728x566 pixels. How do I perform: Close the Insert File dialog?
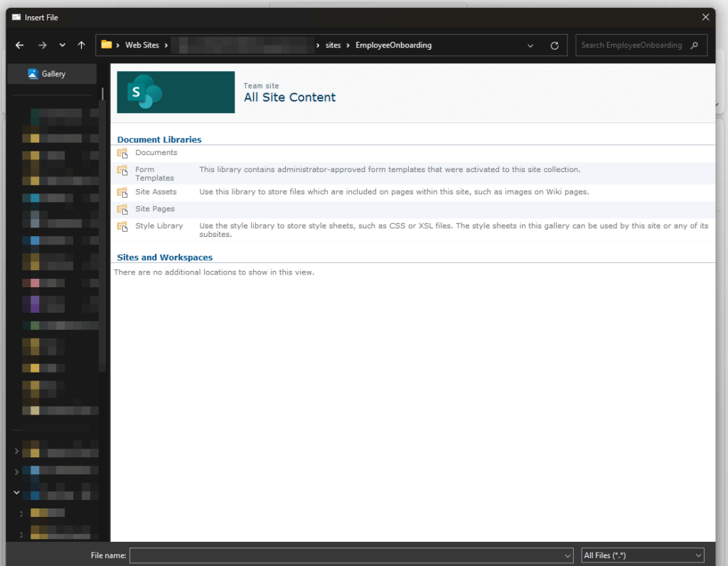(705, 17)
